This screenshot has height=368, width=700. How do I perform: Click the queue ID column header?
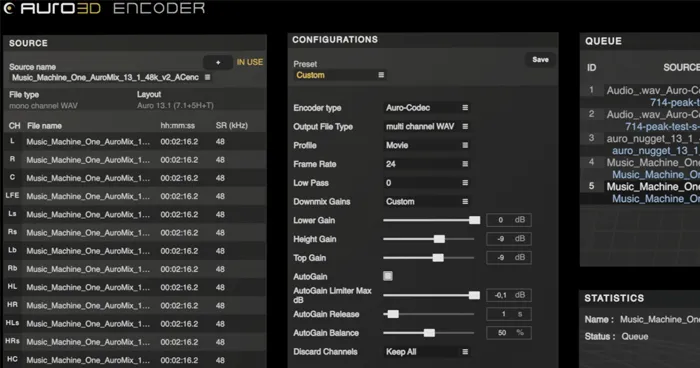point(592,67)
